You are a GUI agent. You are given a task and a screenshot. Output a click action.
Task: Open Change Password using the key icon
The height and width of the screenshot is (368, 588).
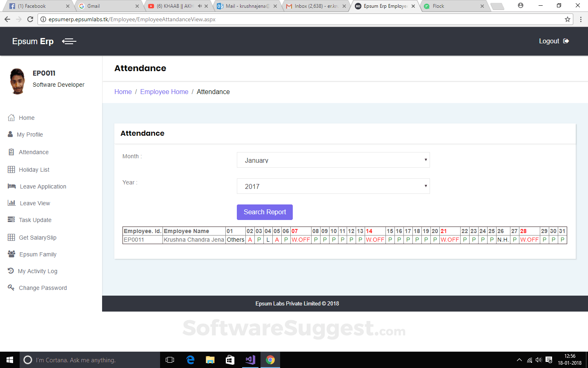pyautogui.click(x=11, y=287)
